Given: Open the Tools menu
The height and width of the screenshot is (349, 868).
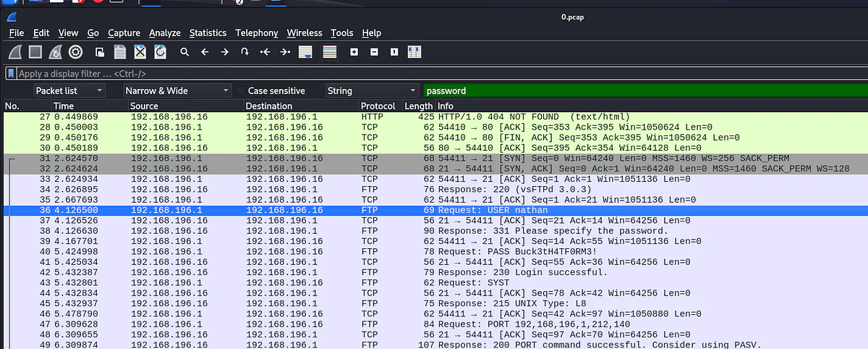Looking at the screenshot, I should 342,33.
